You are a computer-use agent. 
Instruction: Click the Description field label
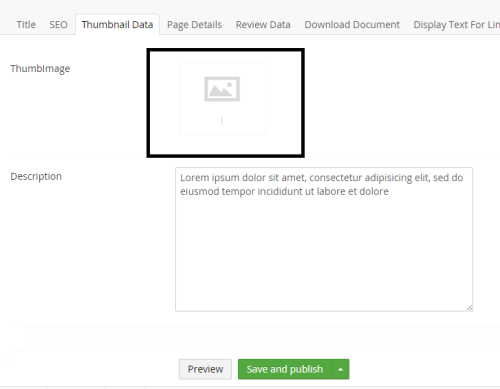(36, 176)
